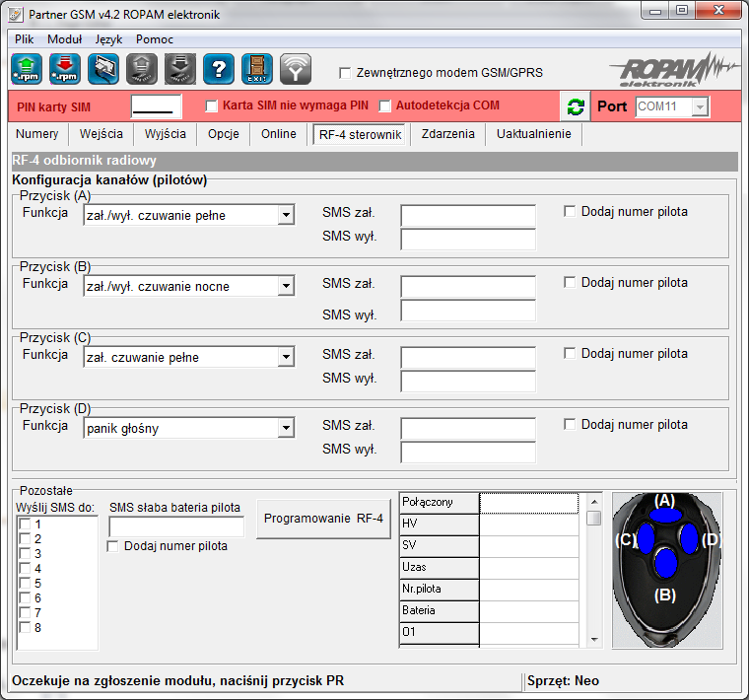749x700 pixels.
Task: Click the green arrow .rpm file icon
Action: pyautogui.click(x=27, y=69)
